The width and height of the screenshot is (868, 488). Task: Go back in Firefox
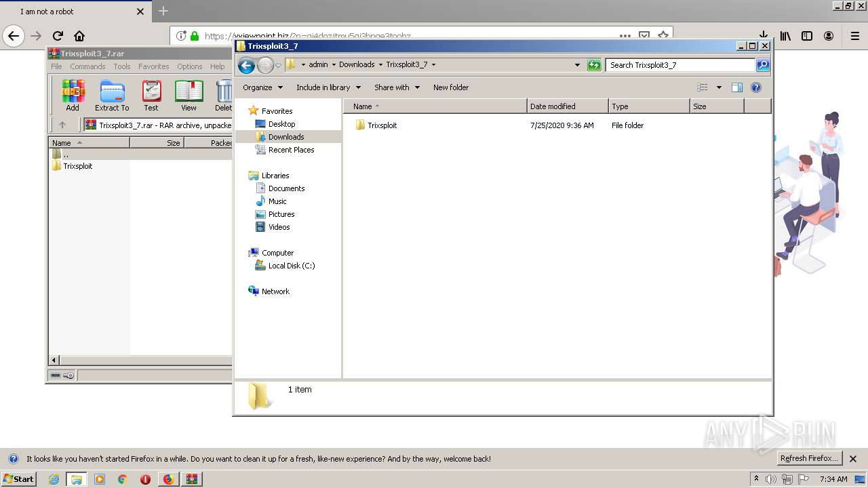pyautogui.click(x=14, y=36)
